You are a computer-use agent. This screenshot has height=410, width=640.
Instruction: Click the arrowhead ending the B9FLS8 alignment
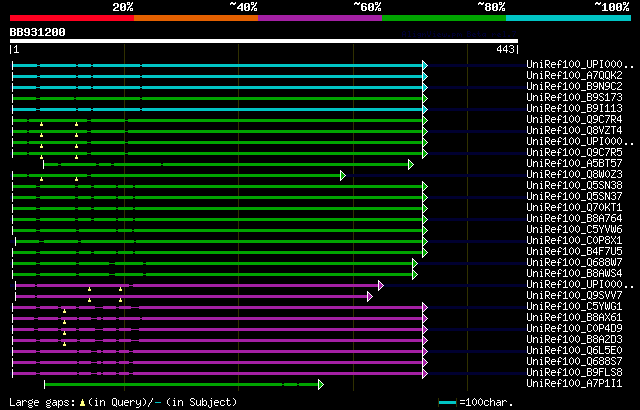click(x=425, y=373)
